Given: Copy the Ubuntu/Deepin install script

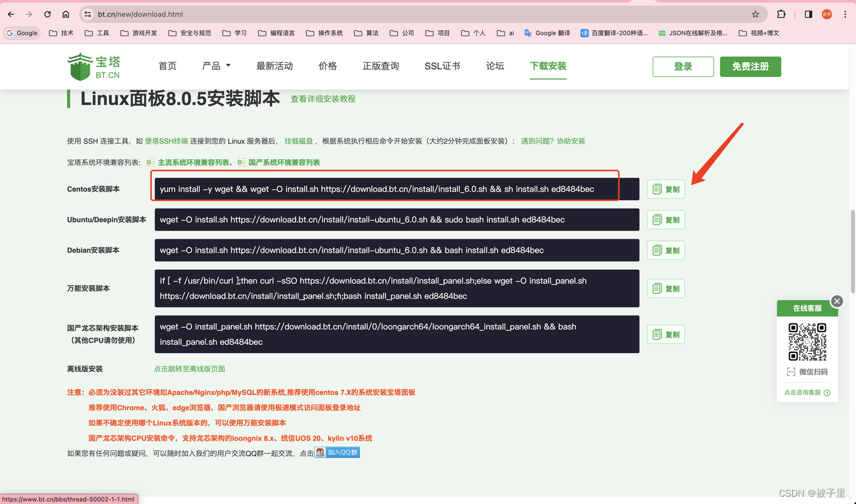Looking at the screenshot, I should [665, 220].
